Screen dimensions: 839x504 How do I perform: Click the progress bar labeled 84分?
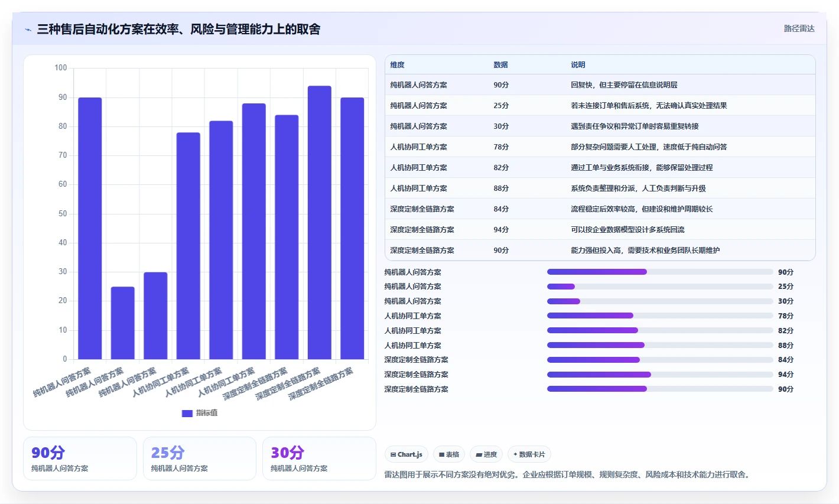click(660, 360)
